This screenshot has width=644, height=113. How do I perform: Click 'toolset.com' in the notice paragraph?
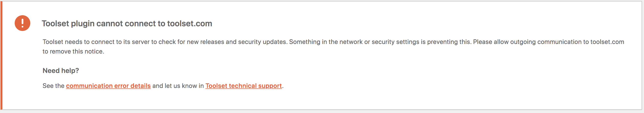point(607,42)
